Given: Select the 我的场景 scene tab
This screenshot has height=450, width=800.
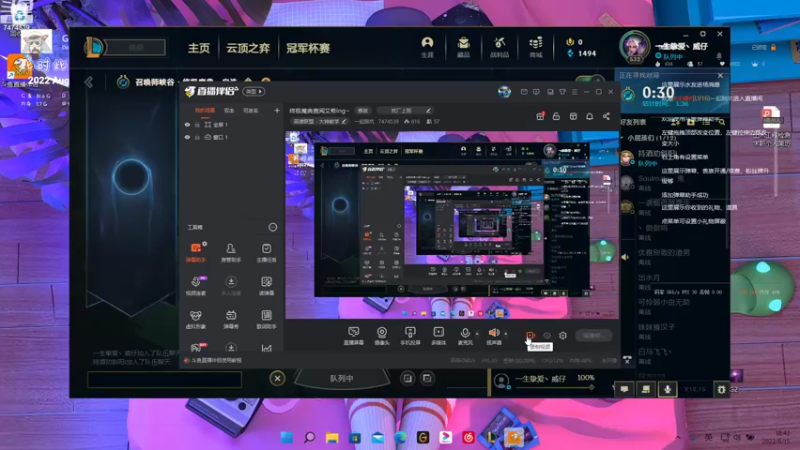Looking at the screenshot, I should 205,110.
